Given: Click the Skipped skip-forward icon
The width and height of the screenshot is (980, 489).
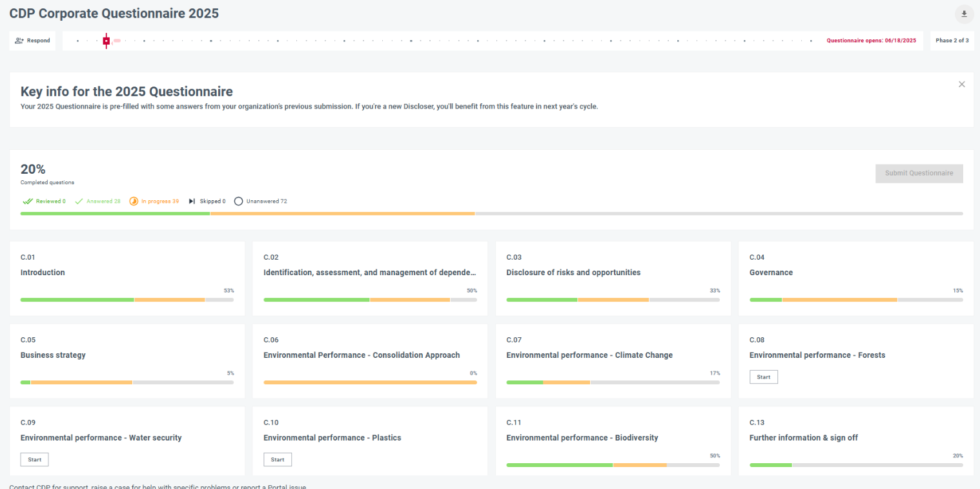Looking at the screenshot, I should click(192, 202).
